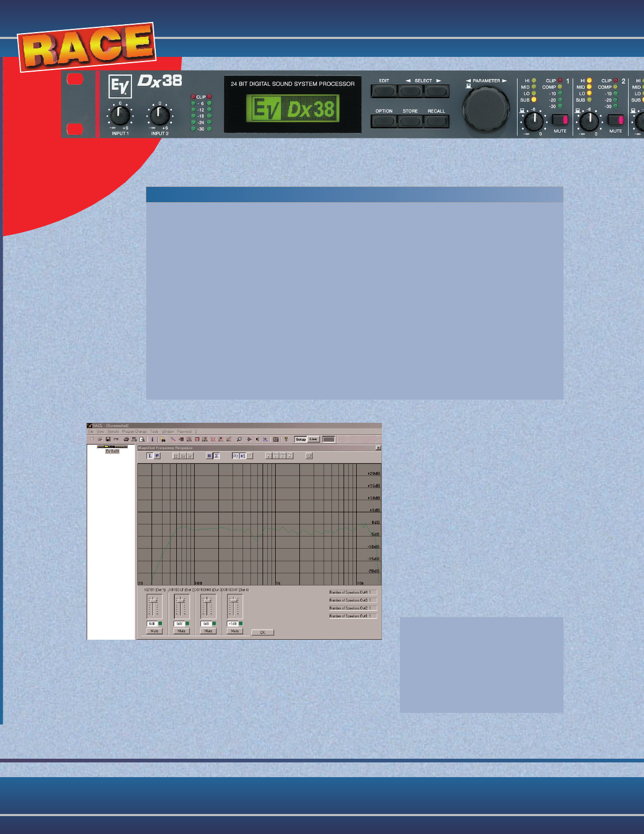
Task: Switch to Setup mode
Action: click(x=300, y=439)
